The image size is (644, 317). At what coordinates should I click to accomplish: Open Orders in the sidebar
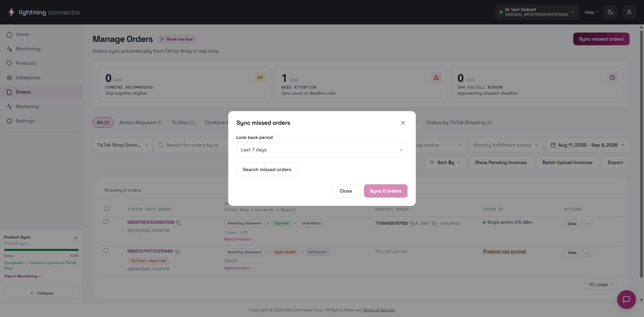41,92
